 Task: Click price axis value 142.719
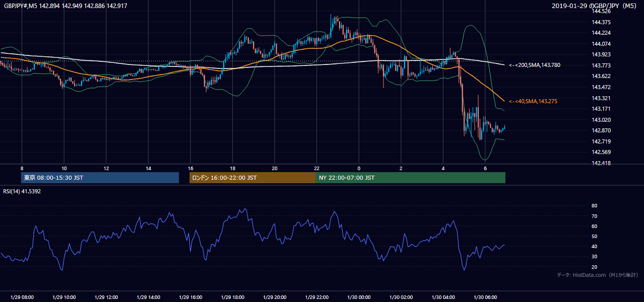click(601, 141)
